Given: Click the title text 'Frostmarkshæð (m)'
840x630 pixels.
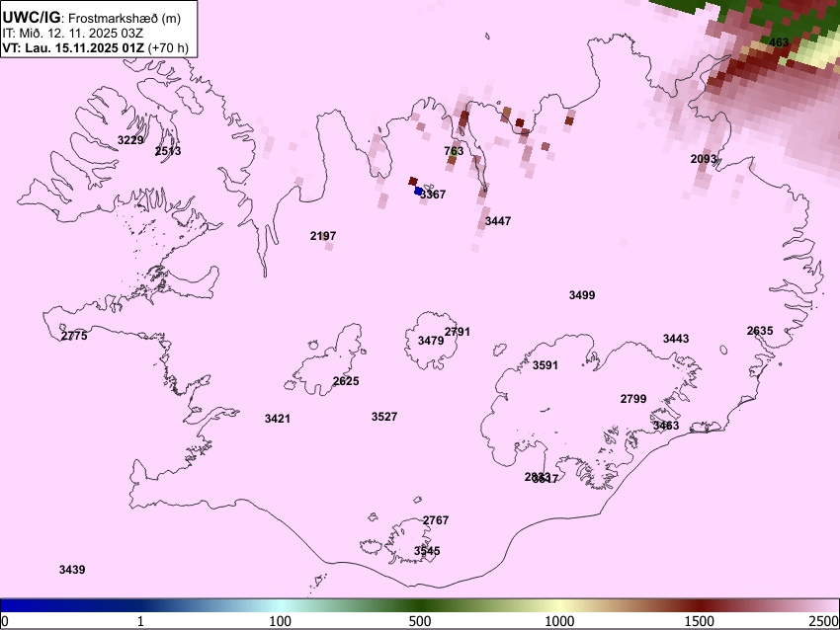Looking at the screenshot, I should 125,18.
